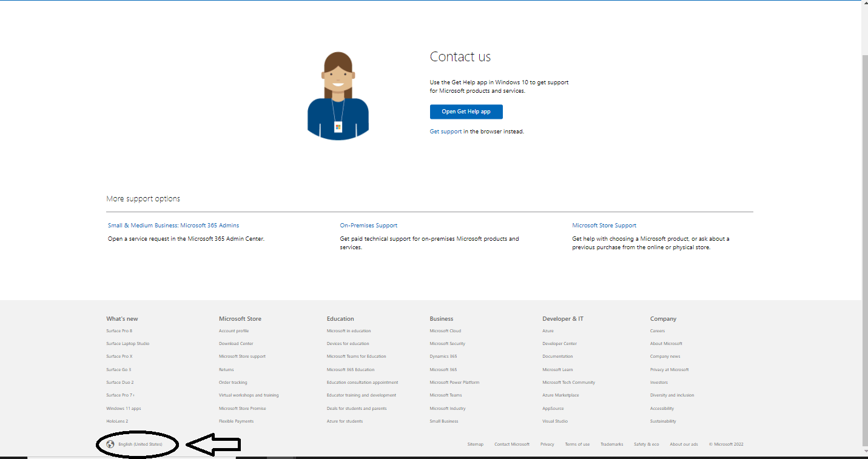
Task: Open the Surface Pro 7 link
Action: click(119, 395)
